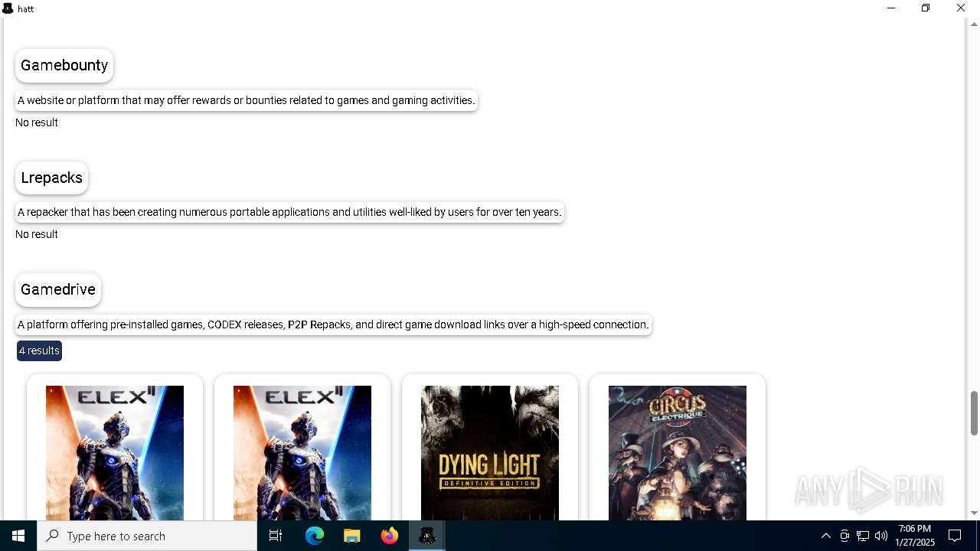Click the vertical scrollbar thumb

coord(974,412)
